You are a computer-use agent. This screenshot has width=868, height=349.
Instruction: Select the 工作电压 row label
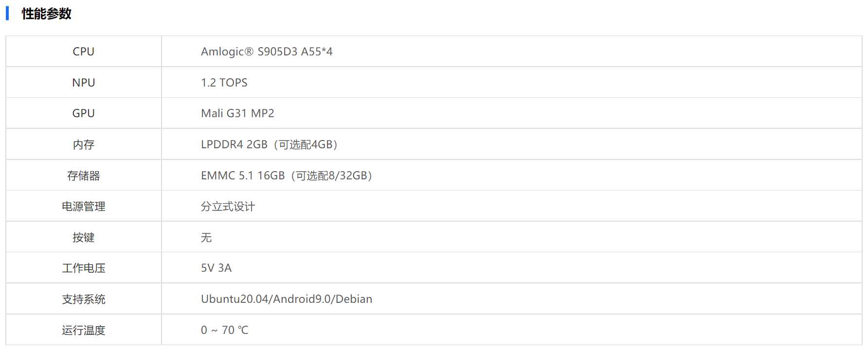[x=83, y=268]
